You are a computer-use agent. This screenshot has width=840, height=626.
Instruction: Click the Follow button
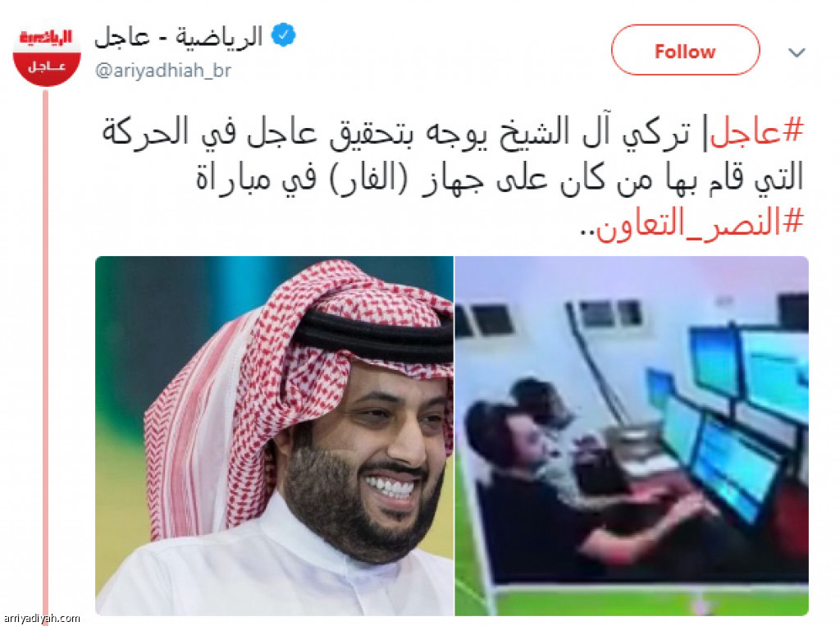685,50
